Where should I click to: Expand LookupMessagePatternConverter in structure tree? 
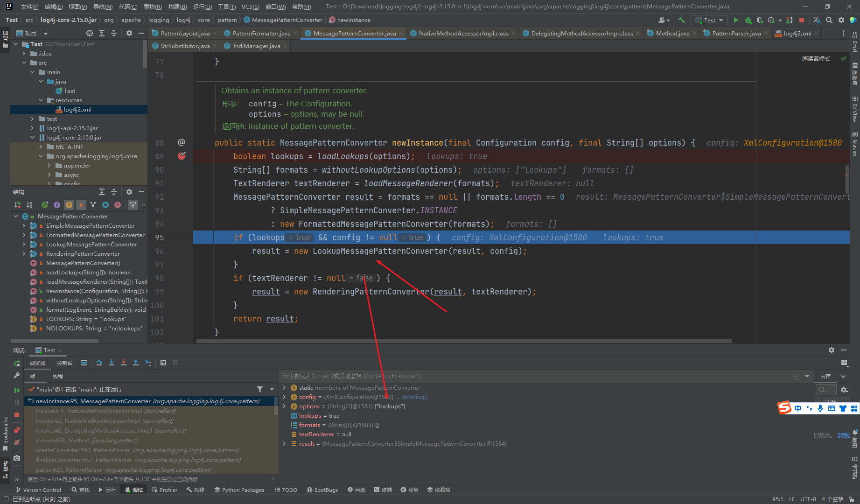pos(24,245)
